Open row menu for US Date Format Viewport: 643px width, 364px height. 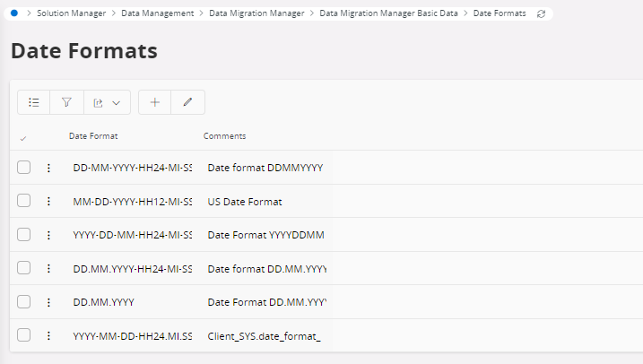(x=48, y=202)
